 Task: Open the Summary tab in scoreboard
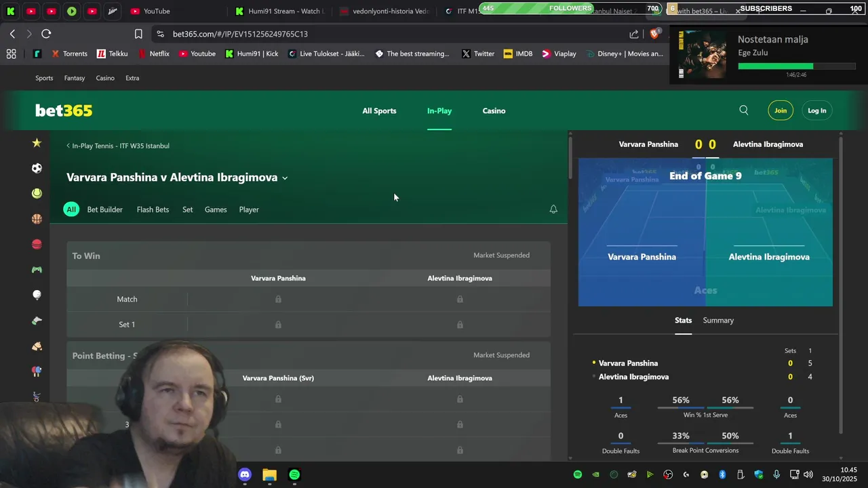(718, 320)
